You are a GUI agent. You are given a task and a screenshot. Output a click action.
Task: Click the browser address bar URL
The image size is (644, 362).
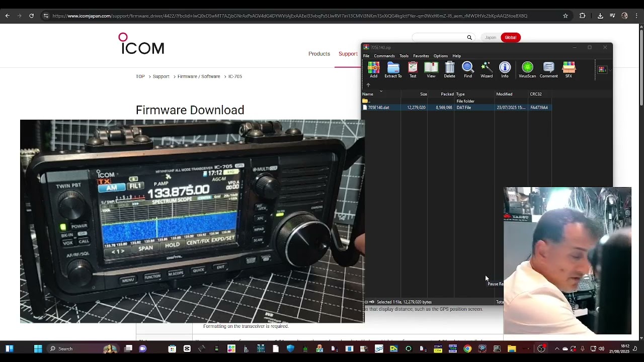point(289,16)
